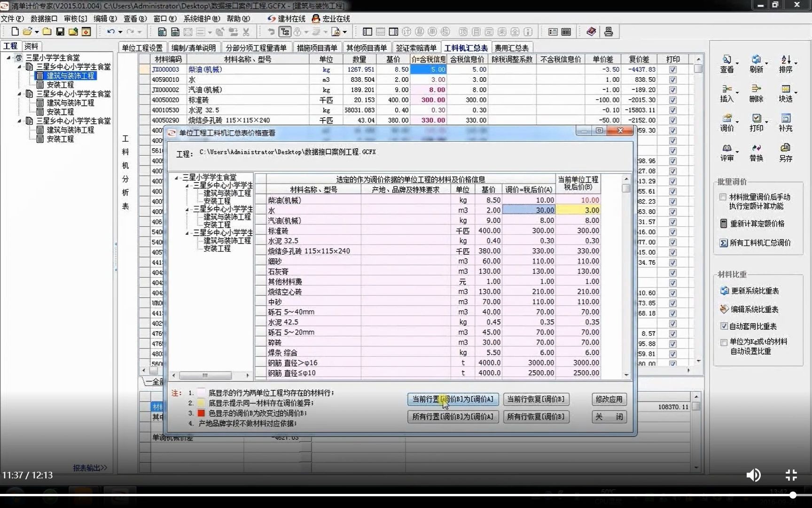Click the 修改应用 button
The image size is (812, 508).
[609, 399]
